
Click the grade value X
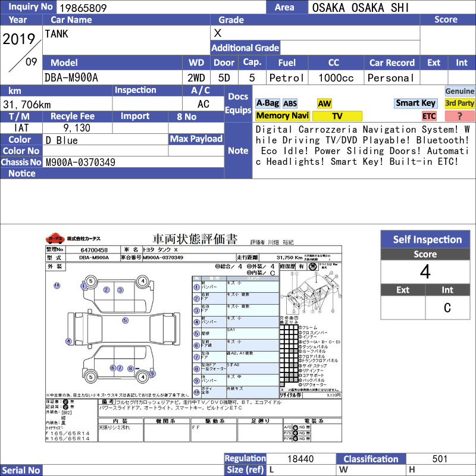[217, 33]
